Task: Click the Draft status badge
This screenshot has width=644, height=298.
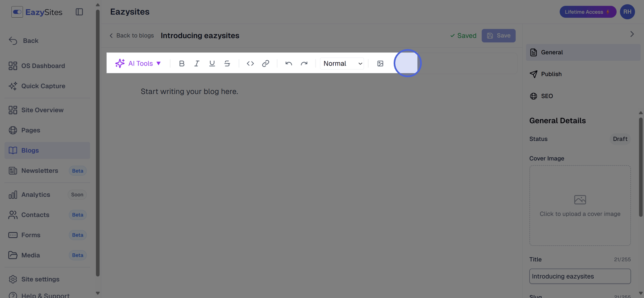Action: [x=620, y=139]
